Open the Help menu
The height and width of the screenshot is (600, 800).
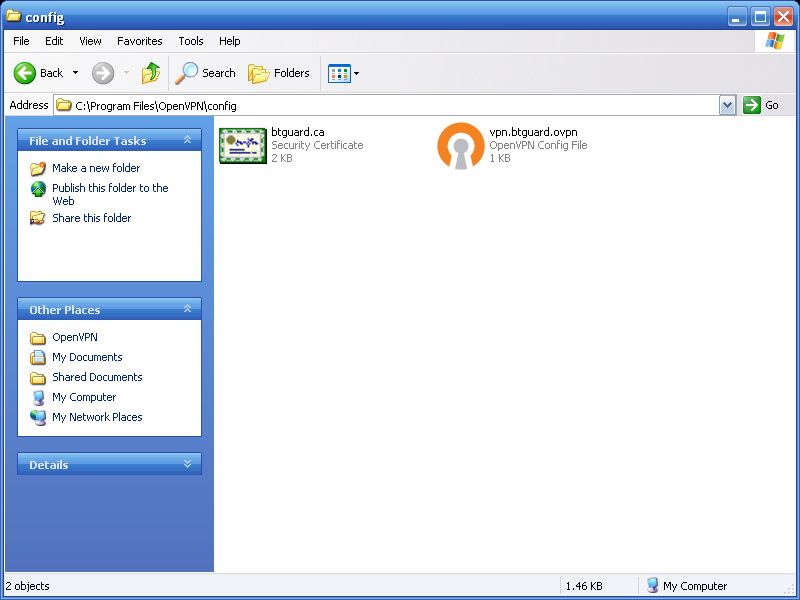pyautogui.click(x=230, y=41)
